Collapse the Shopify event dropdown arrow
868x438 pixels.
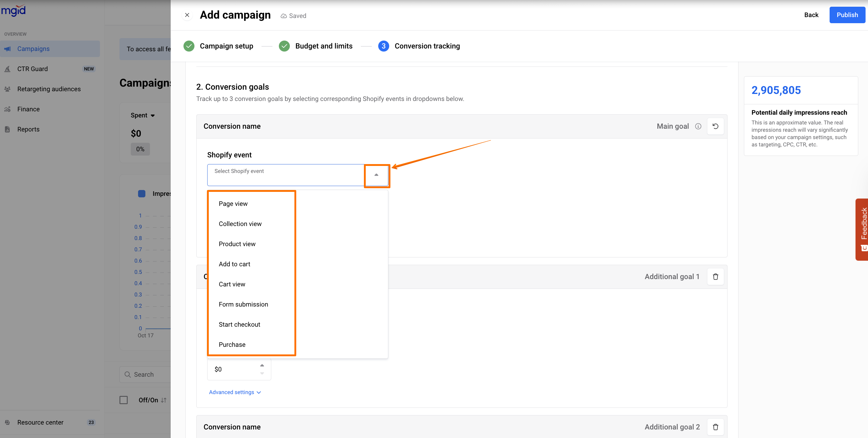(376, 175)
